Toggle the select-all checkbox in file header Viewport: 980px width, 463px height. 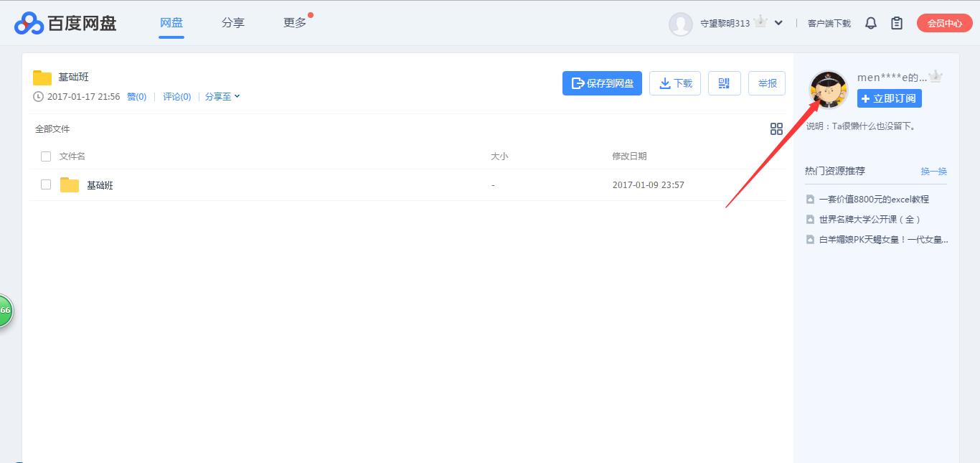tap(46, 156)
